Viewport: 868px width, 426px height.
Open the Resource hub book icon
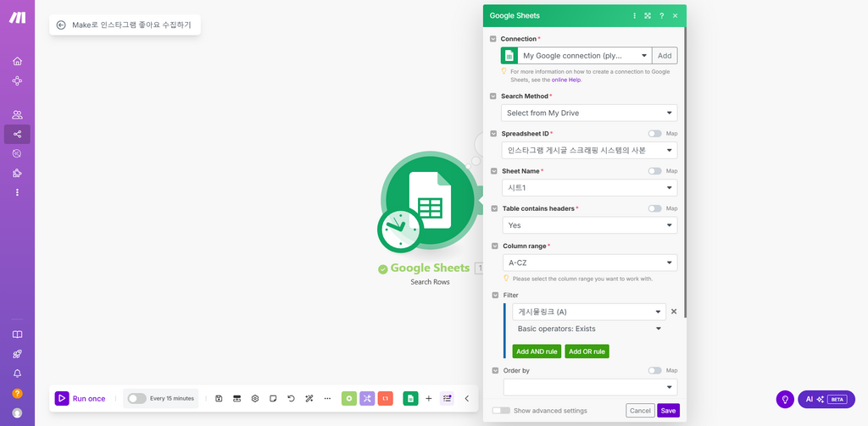pyautogui.click(x=17, y=335)
